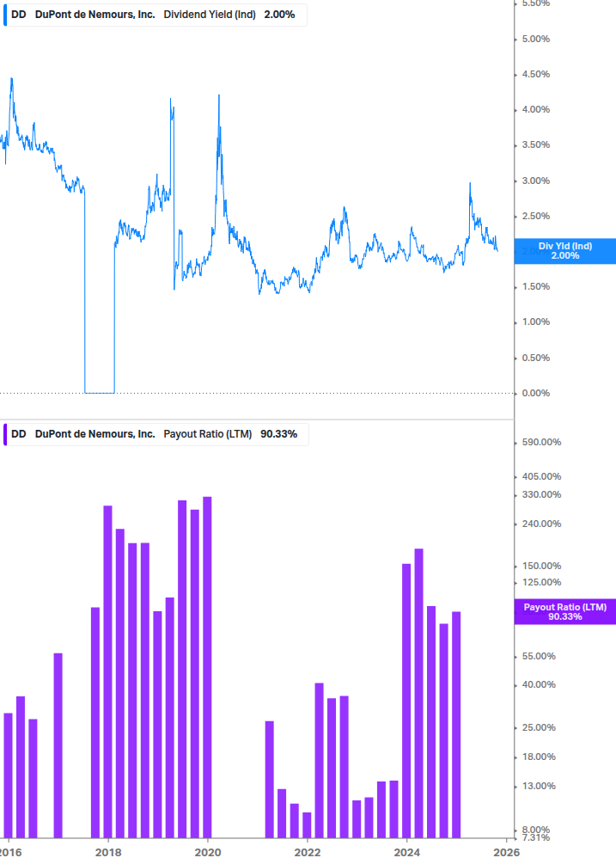
Task: Select the 2026 label on the time axis
Action: 507,852
